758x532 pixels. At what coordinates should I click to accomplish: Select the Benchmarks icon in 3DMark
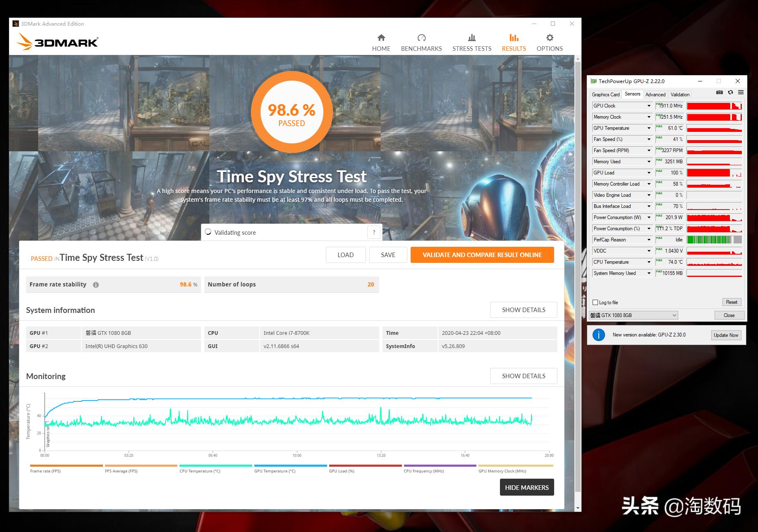(421, 41)
